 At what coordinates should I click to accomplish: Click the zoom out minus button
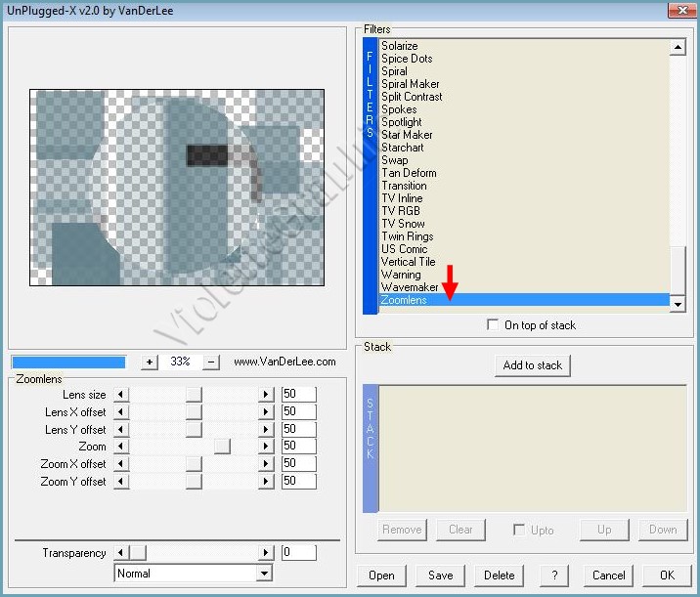click(211, 362)
